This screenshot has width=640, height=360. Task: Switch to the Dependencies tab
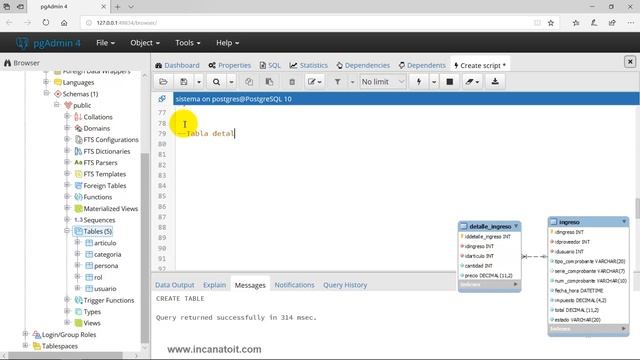point(363,65)
